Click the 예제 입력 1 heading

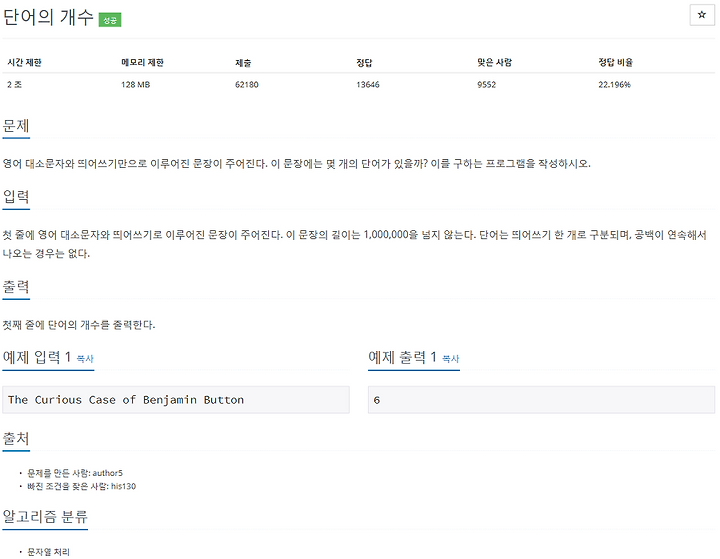click(x=37, y=357)
